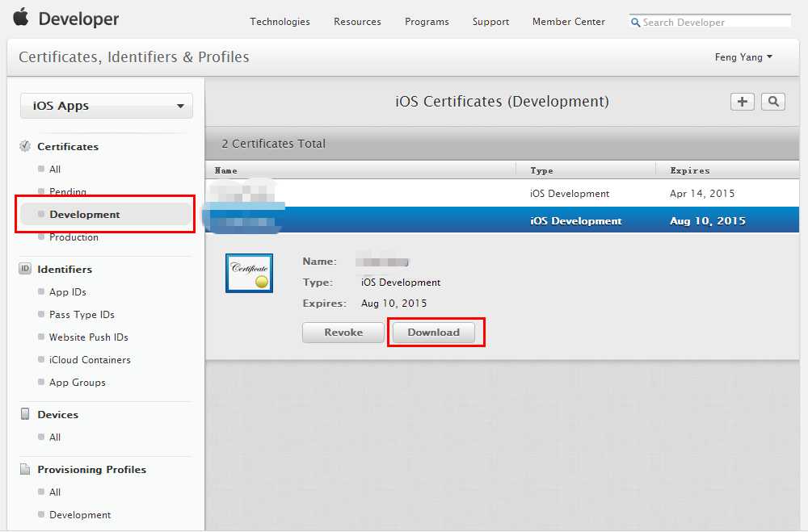Click the Provisioning Profiles document icon
The width and height of the screenshot is (808, 532).
[x=25, y=469]
